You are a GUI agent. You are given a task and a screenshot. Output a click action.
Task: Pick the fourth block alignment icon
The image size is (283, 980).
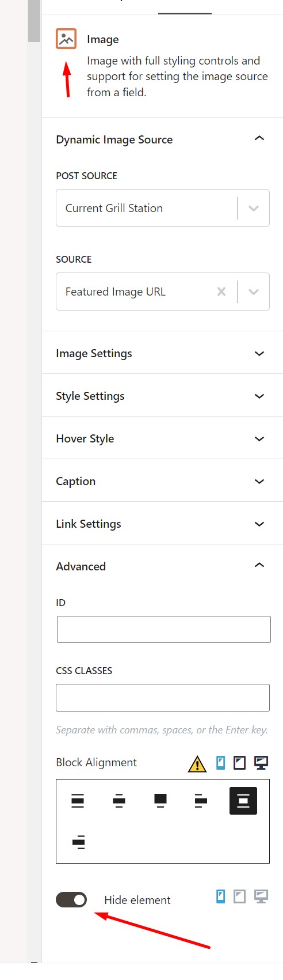click(x=201, y=800)
